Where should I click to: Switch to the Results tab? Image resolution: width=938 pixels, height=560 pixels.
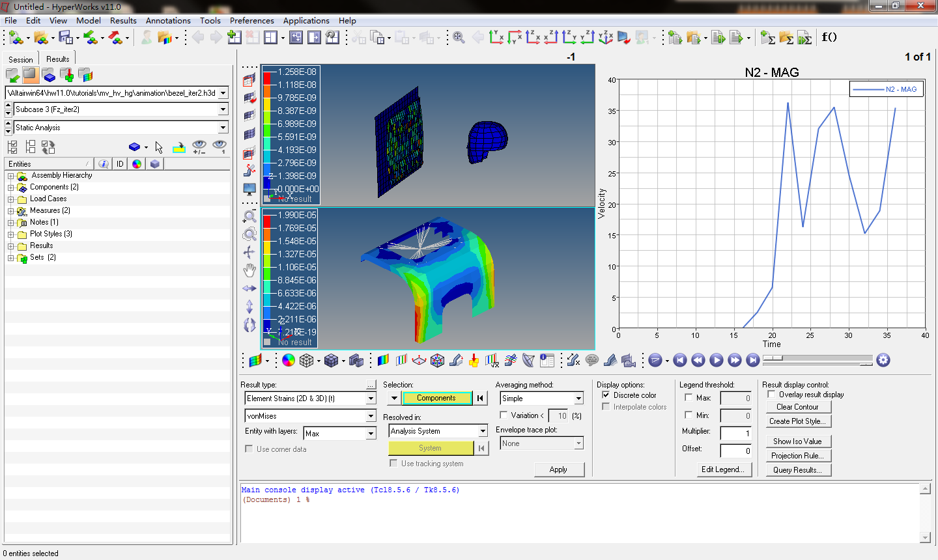(x=57, y=59)
